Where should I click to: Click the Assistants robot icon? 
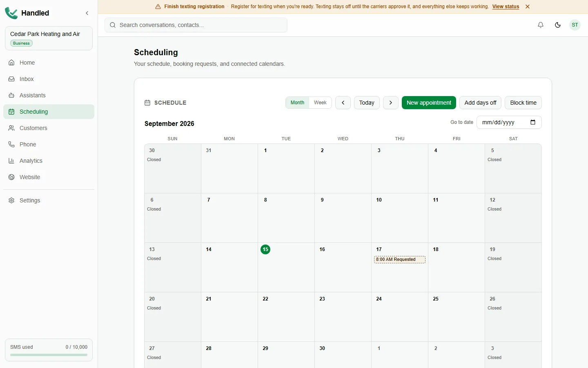[x=11, y=95]
